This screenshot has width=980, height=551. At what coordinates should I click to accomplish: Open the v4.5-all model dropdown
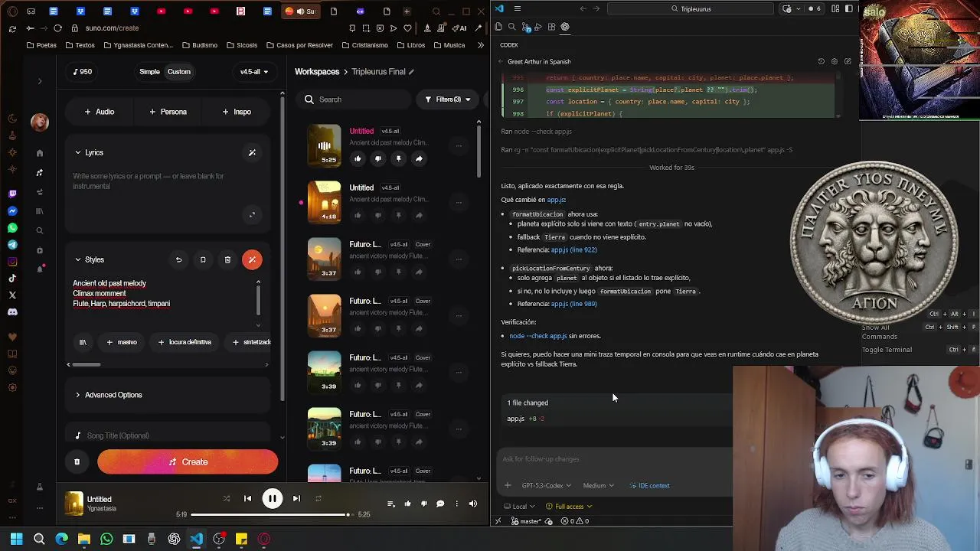(254, 72)
